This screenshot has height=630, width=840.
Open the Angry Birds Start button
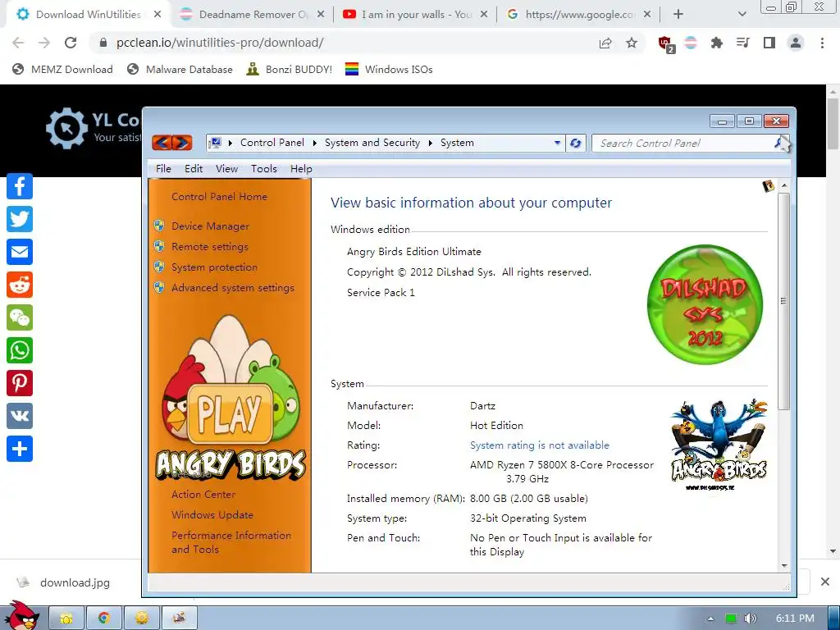[x=21, y=617]
